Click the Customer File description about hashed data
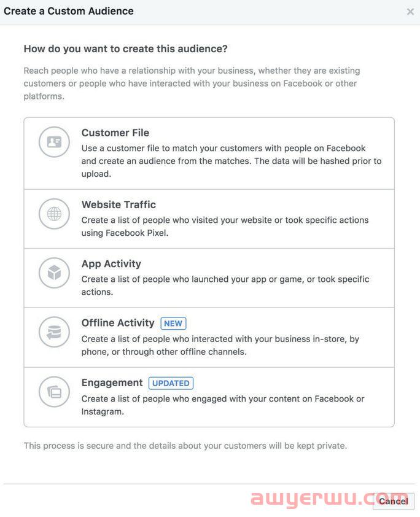This screenshot has width=420, height=517. coord(231,161)
